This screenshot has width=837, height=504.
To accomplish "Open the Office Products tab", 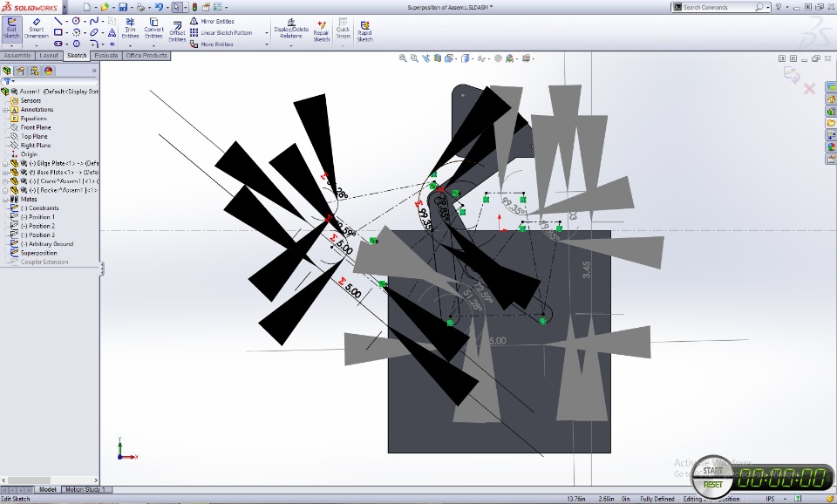I will 146,56.
